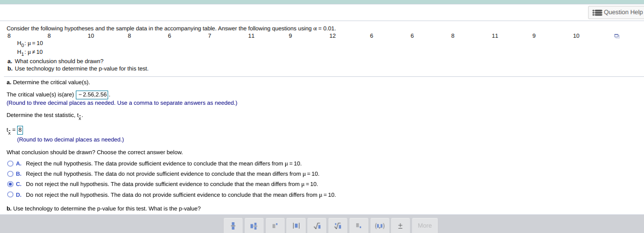Click the test statistic input box
The image size is (644, 233).
(x=20, y=130)
